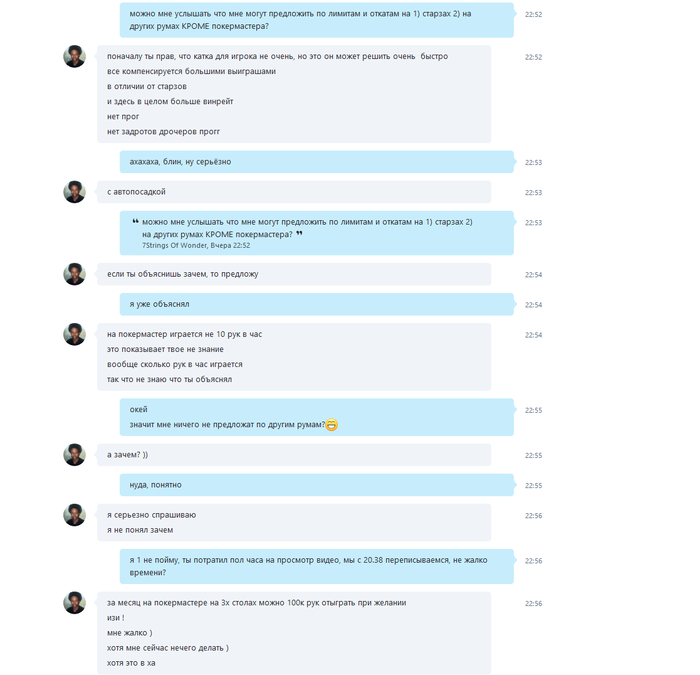Click the quoted message bubble about 'КРОМЕ покермастера'
Image resolution: width=700 pixels, height=675 pixels.
tap(317, 233)
